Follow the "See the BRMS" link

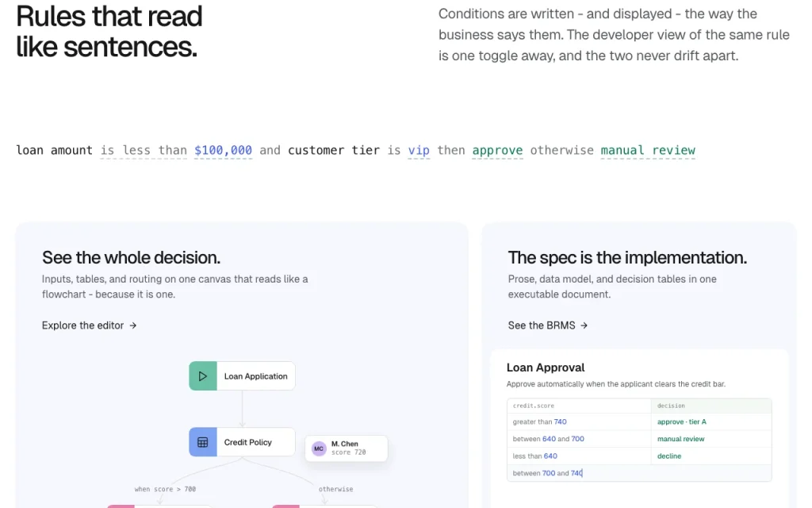tap(548, 325)
